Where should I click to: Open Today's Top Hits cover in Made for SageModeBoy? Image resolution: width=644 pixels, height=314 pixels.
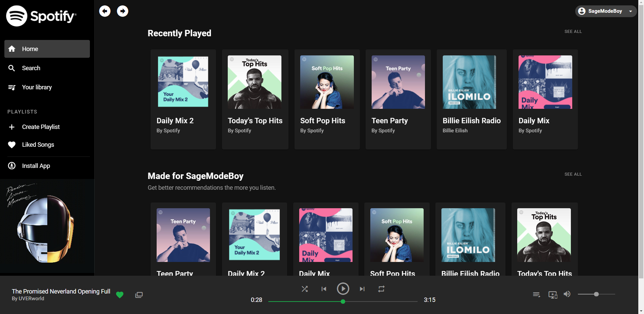coord(544,235)
